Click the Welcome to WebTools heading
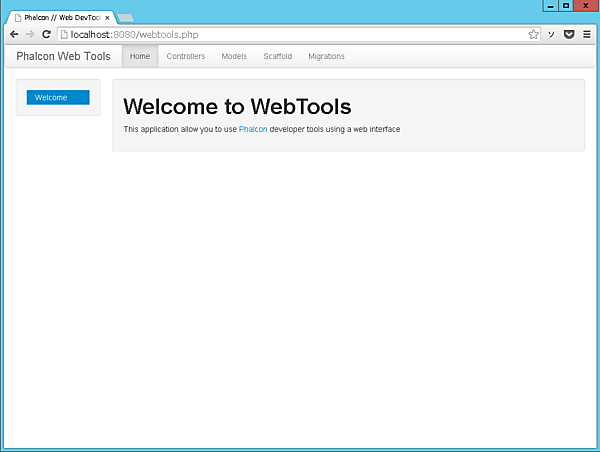This screenshot has width=600, height=452. [x=237, y=106]
